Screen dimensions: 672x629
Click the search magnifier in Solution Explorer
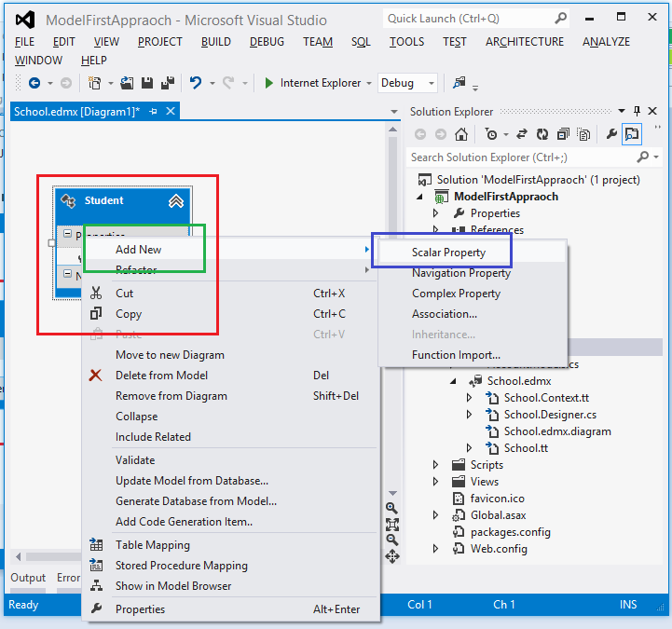(643, 157)
